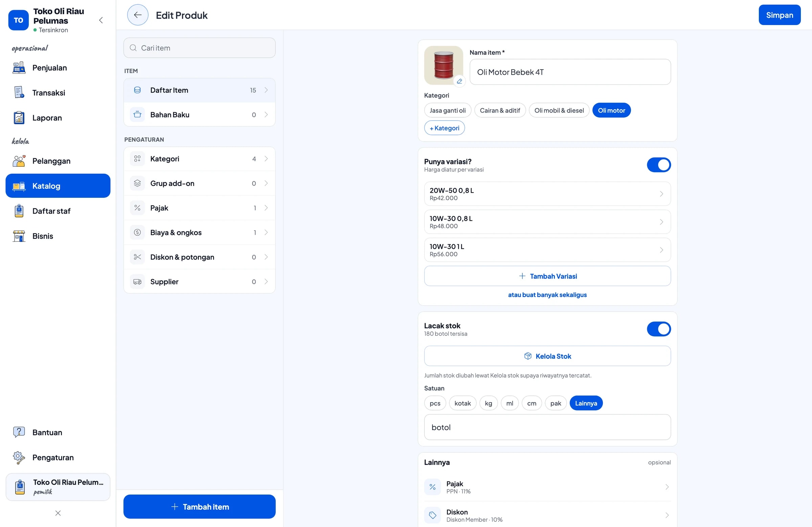Select the pcs unit chip
This screenshot has height=527, width=812.
(x=435, y=403)
